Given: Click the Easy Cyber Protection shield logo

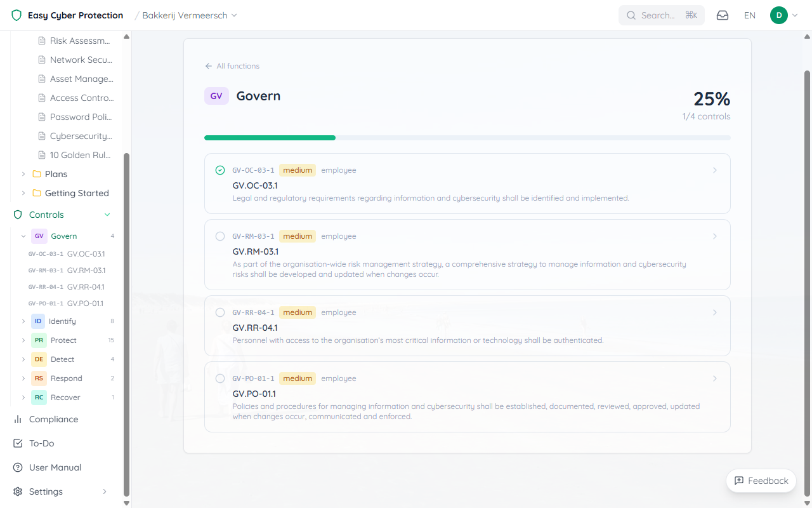Looking at the screenshot, I should pos(16,15).
